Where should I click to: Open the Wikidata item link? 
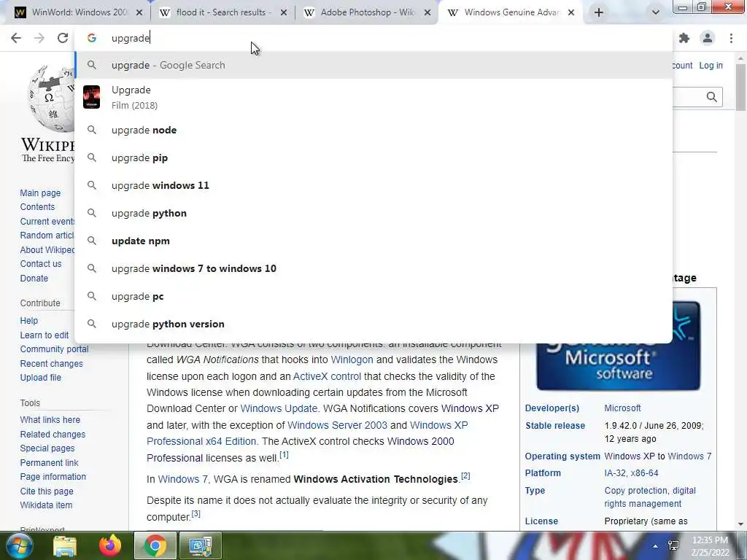pyautogui.click(x=46, y=505)
